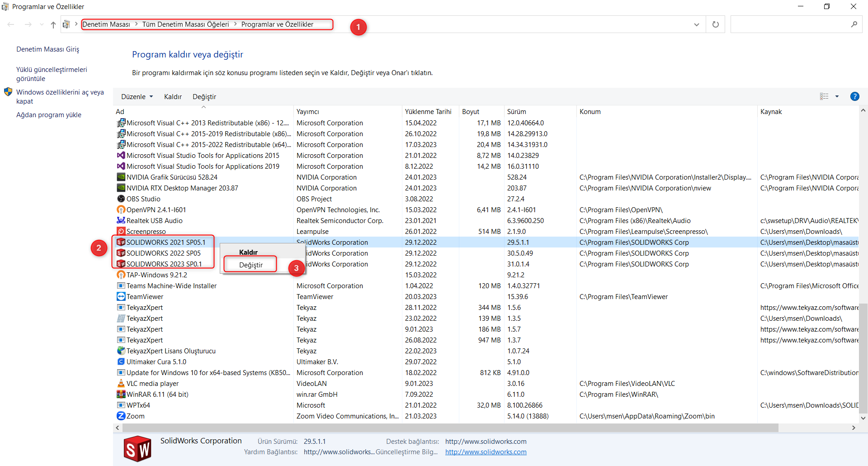Navigate up one folder level arrow
Viewport: 868px width, 466px height.
click(x=53, y=24)
